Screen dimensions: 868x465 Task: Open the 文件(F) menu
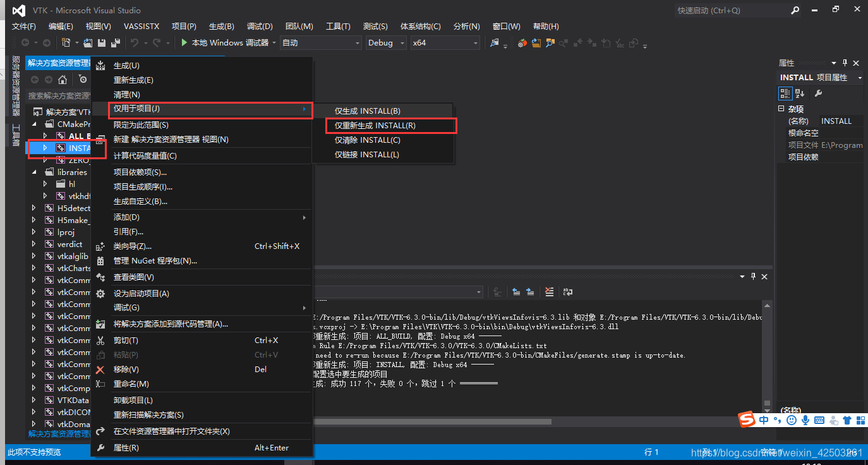pyautogui.click(x=24, y=26)
